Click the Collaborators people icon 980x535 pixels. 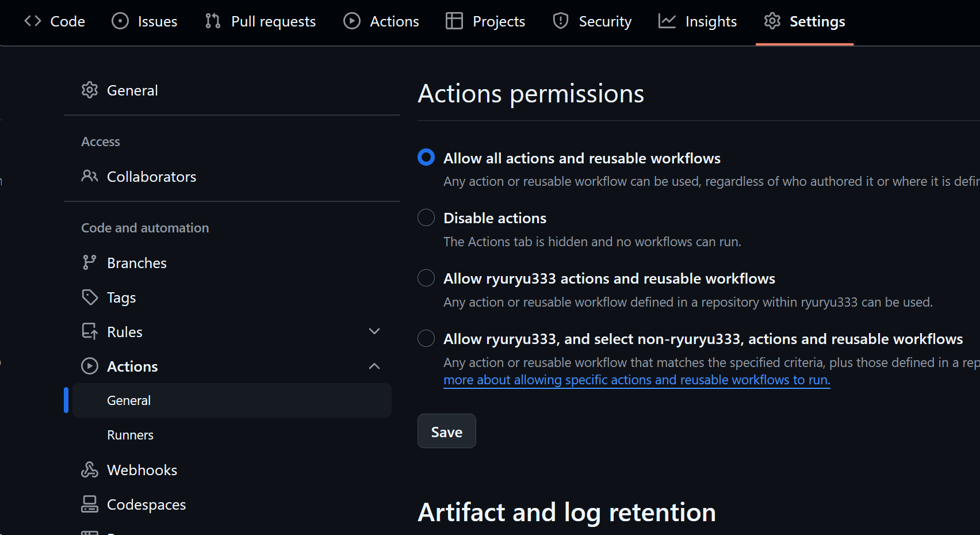pos(90,176)
